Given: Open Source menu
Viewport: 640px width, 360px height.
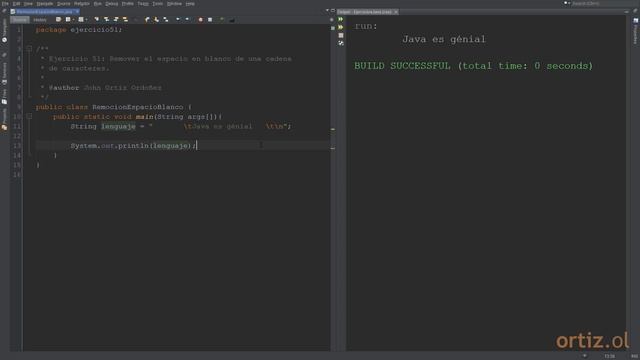Looking at the screenshot, I should tap(64, 4).
